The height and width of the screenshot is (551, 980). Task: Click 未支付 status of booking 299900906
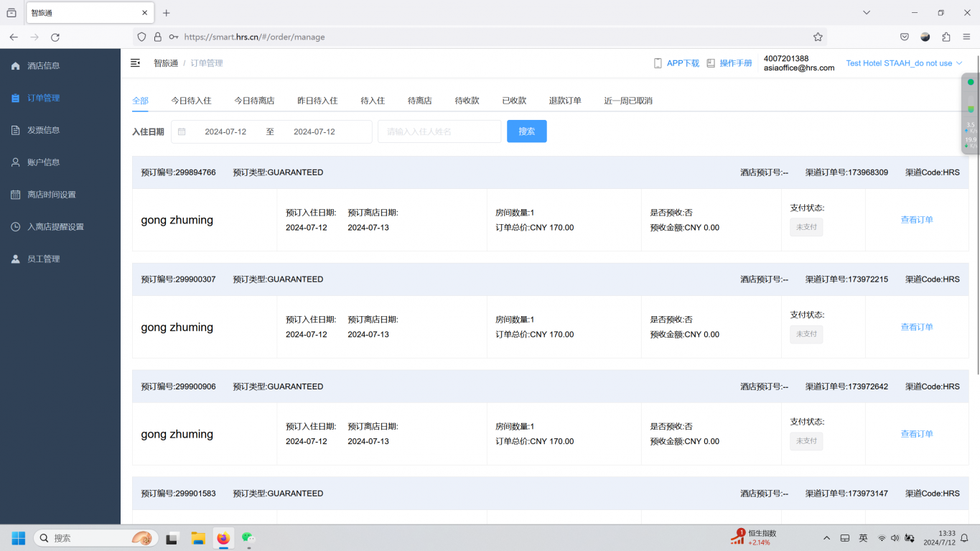pos(806,441)
